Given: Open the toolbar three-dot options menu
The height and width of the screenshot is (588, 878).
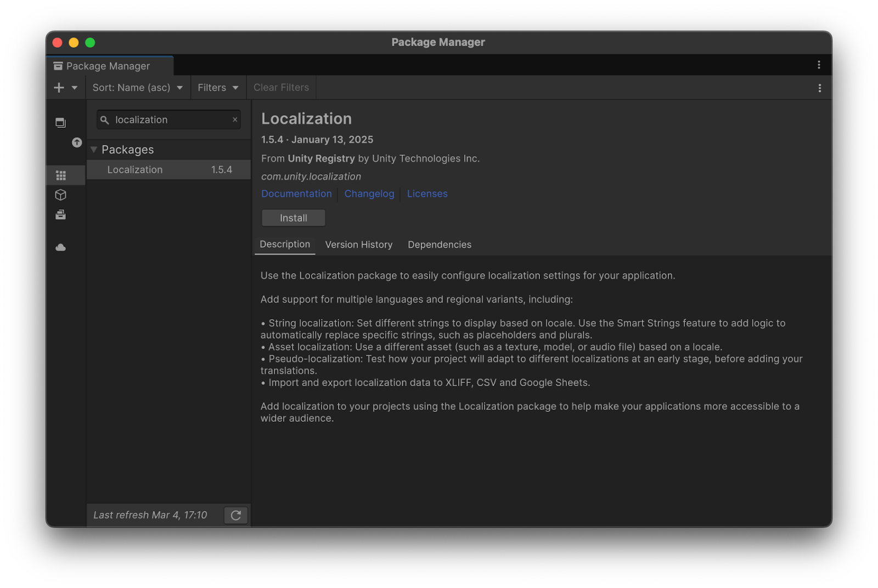Looking at the screenshot, I should click(x=819, y=88).
